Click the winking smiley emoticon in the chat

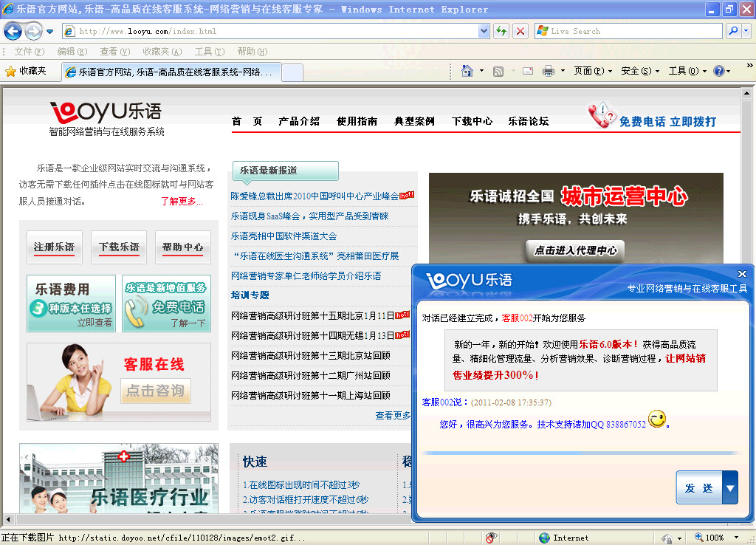pos(656,419)
